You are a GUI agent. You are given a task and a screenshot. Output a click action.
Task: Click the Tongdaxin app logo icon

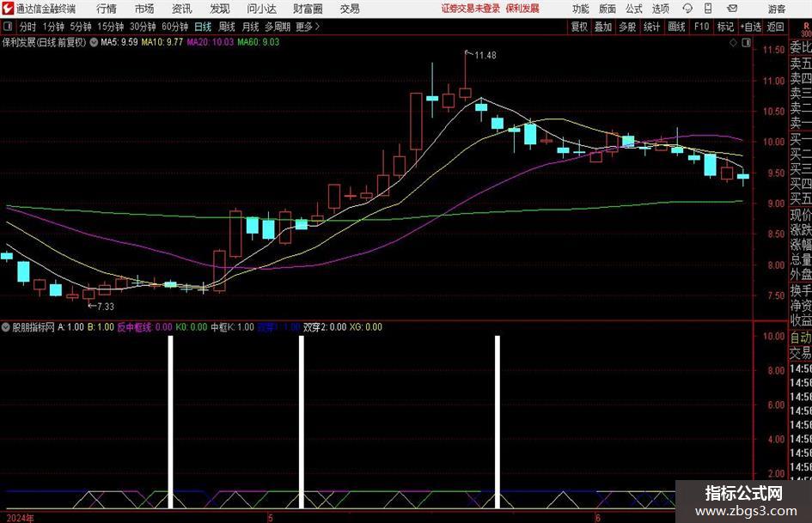(x=7, y=9)
